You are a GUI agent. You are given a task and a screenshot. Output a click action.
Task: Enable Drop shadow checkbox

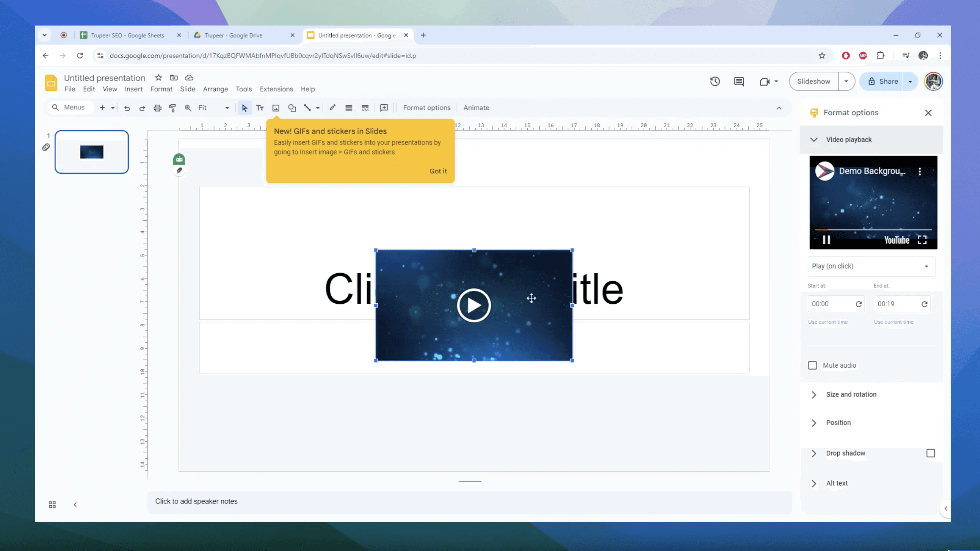coord(931,453)
